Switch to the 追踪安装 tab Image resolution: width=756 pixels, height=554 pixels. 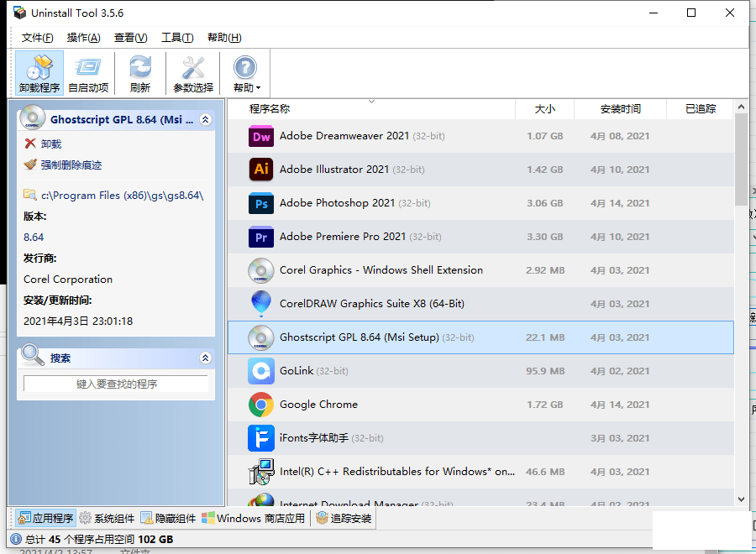point(344,519)
